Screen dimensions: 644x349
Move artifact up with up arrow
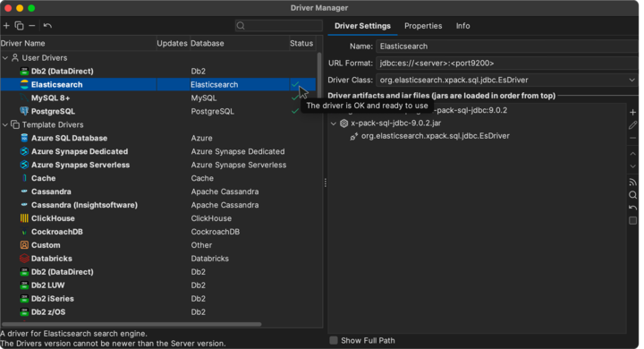point(632,154)
